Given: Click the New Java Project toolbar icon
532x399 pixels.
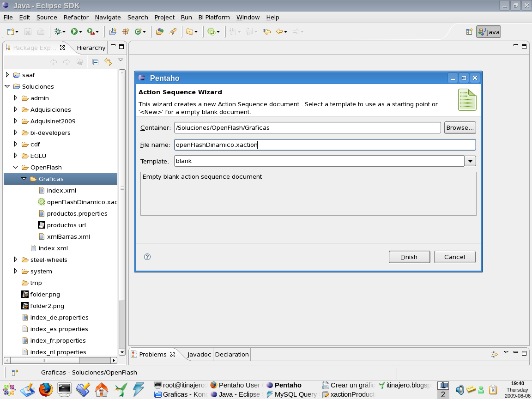Looking at the screenshot, I should click(112, 31).
